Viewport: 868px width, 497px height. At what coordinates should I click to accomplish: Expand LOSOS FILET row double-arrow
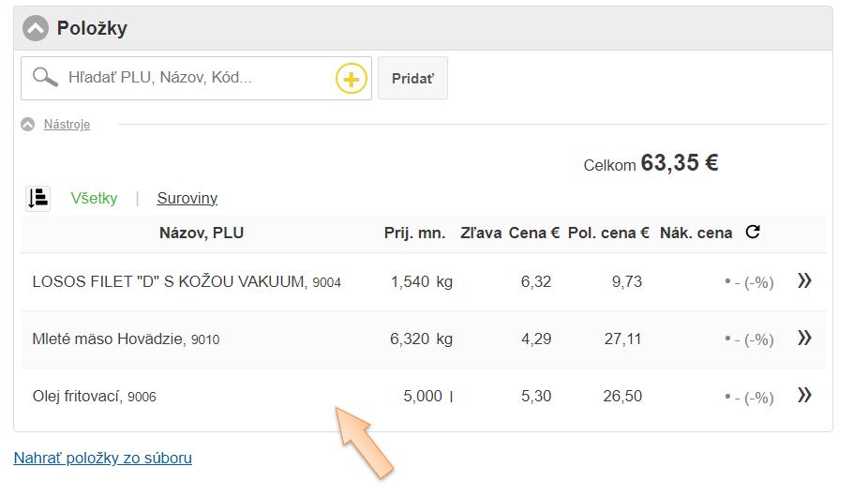[803, 281]
